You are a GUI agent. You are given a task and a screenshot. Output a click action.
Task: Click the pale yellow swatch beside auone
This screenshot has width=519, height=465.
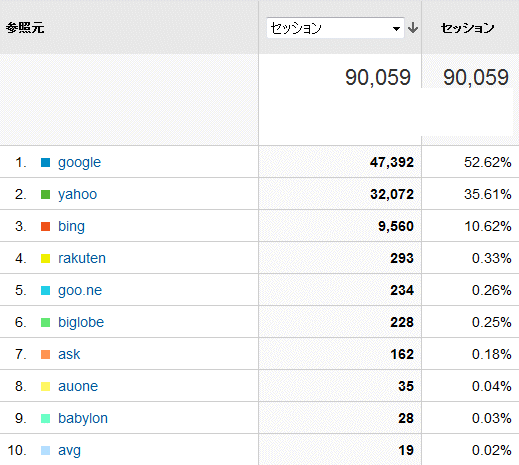click(45, 387)
